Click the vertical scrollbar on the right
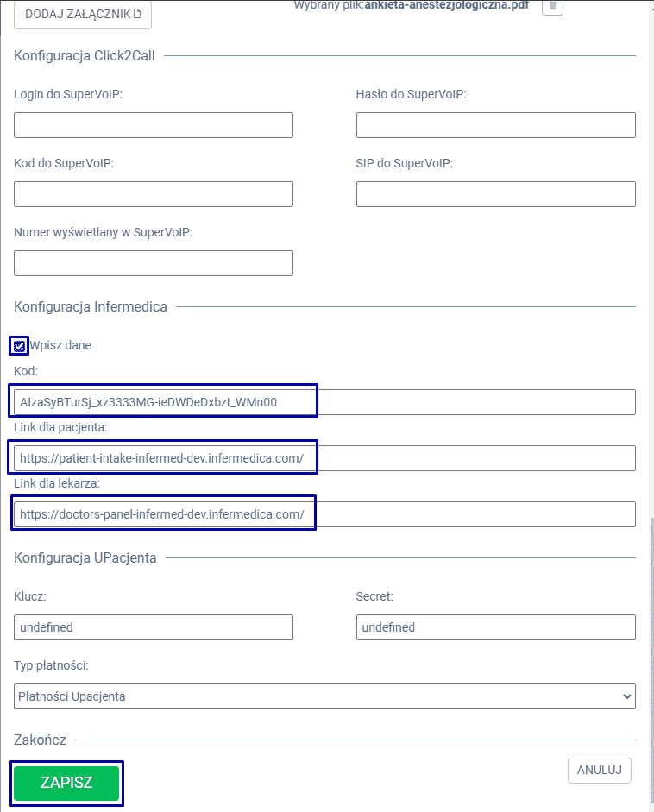 coord(650,604)
